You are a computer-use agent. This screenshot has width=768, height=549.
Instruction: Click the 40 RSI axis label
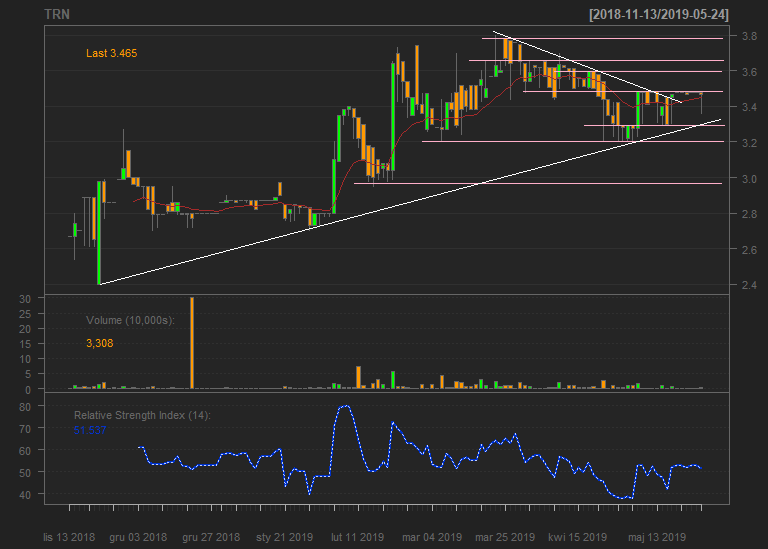click(x=25, y=495)
